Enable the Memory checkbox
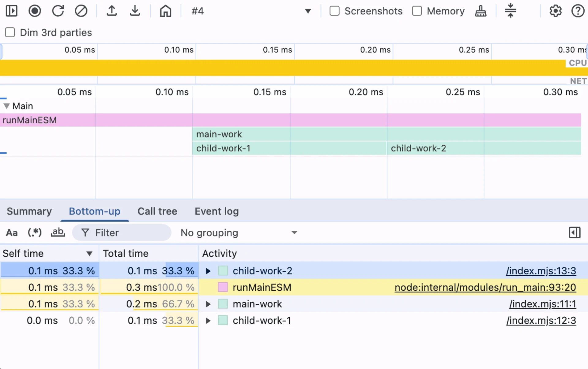The height and width of the screenshot is (369, 588). coord(417,11)
